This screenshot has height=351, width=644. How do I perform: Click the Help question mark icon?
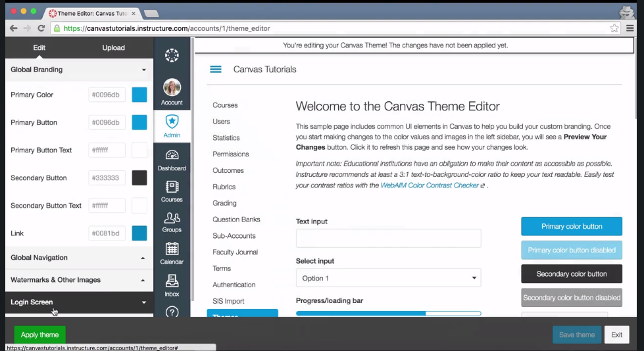(172, 312)
